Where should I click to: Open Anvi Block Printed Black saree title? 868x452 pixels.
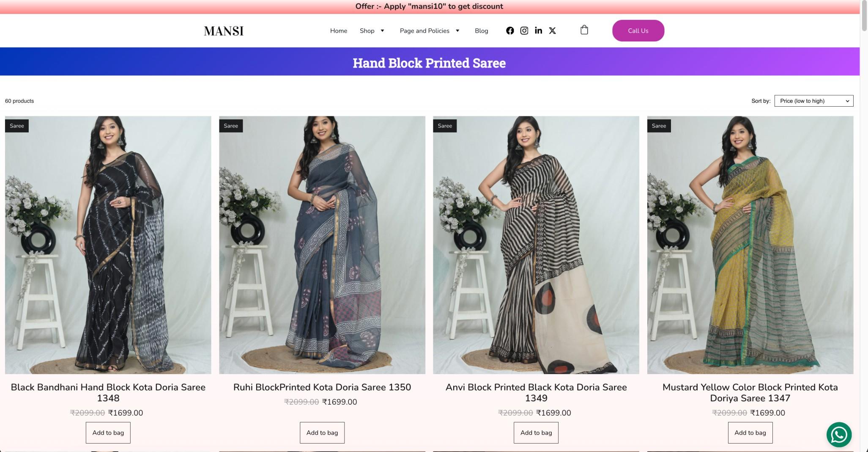[x=536, y=392]
